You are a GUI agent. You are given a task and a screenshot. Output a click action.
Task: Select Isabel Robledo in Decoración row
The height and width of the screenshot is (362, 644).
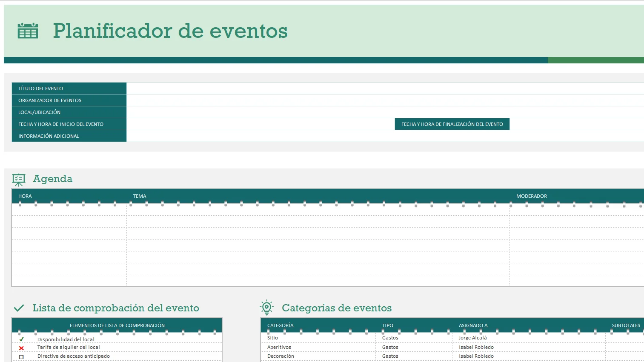476,356
